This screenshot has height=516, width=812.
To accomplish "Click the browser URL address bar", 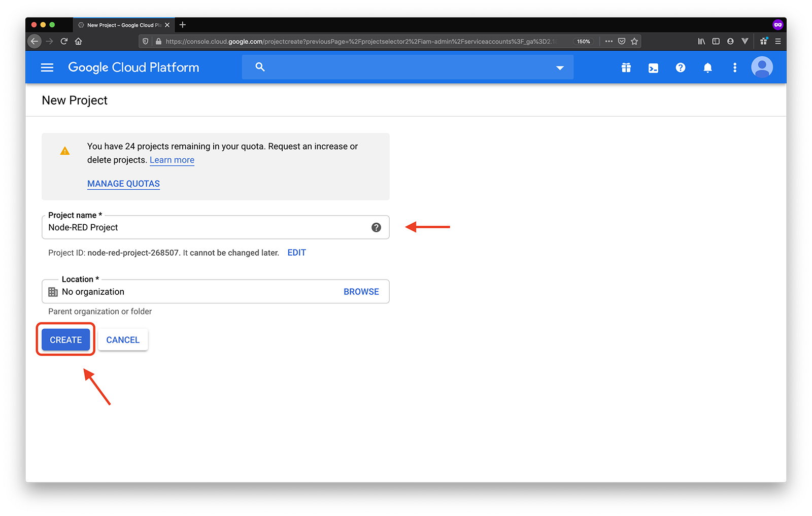I will coord(360,42).
